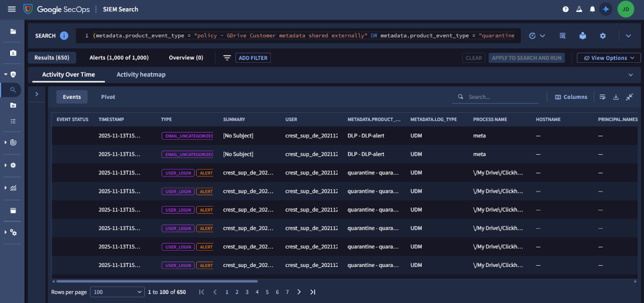Expand the search bar chevron

pos(628,36)
